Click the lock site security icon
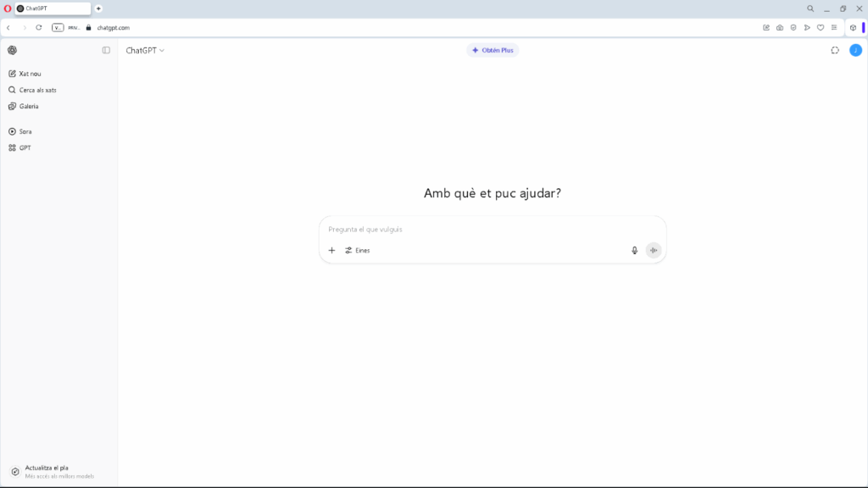 (x=88, y=28)
